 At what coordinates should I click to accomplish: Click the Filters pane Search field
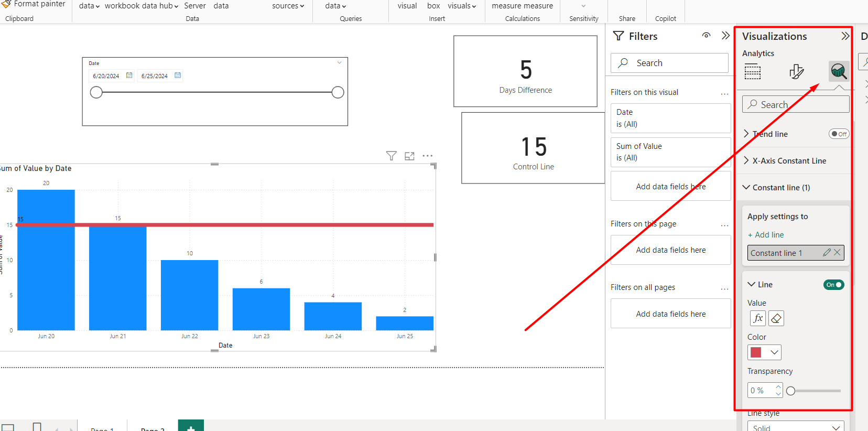click(669, 63)
